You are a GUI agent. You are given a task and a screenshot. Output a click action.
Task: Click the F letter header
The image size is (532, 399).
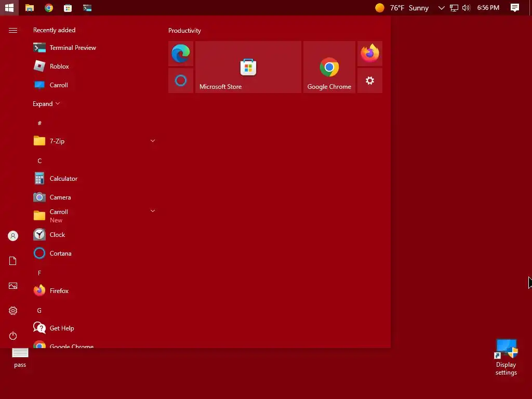[39, 273]
